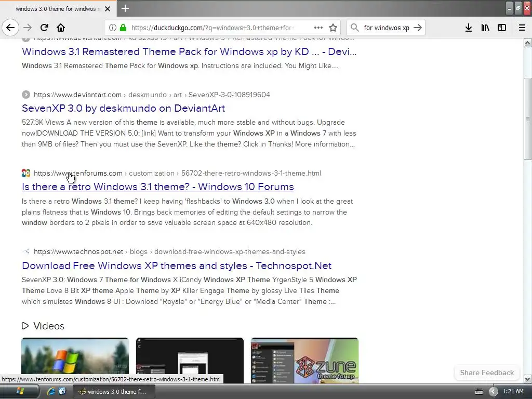Click the tenforums favicon icon
532x399 pixels.
(x=26, y=173)
